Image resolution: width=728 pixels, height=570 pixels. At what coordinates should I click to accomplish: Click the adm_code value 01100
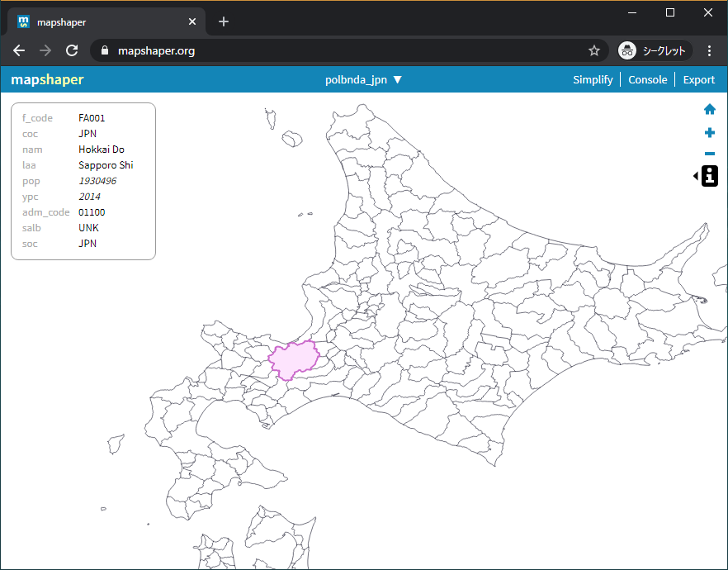coord(92,212)
